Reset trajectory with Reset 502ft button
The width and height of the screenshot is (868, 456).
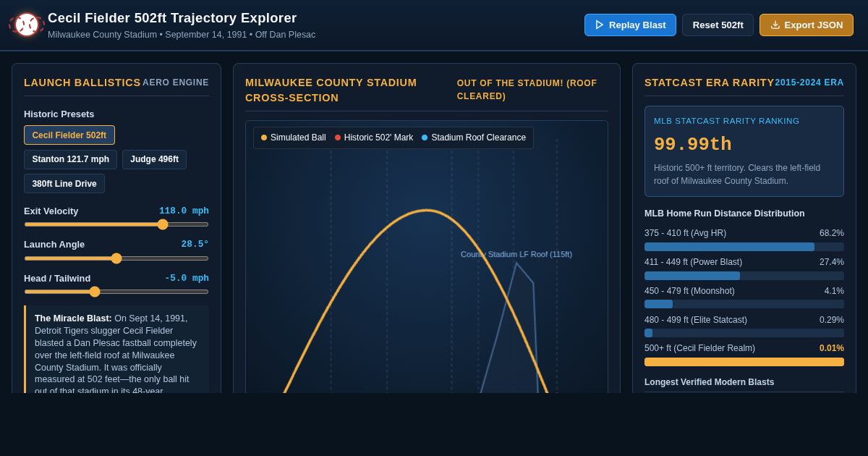pyautogui.click(x=718, y=25)
